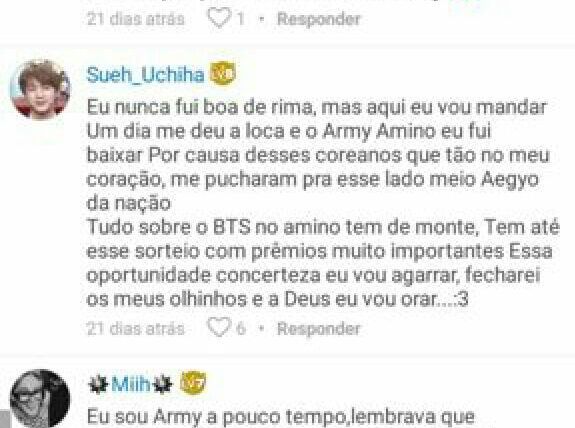575x428 pixels.
Task: Click the gray square at the bottom-left corner
Action: (x=4, y=420)
